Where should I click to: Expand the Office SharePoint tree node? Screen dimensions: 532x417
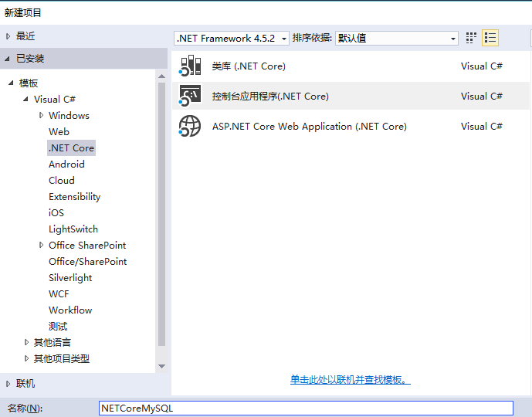click(41, 245)
